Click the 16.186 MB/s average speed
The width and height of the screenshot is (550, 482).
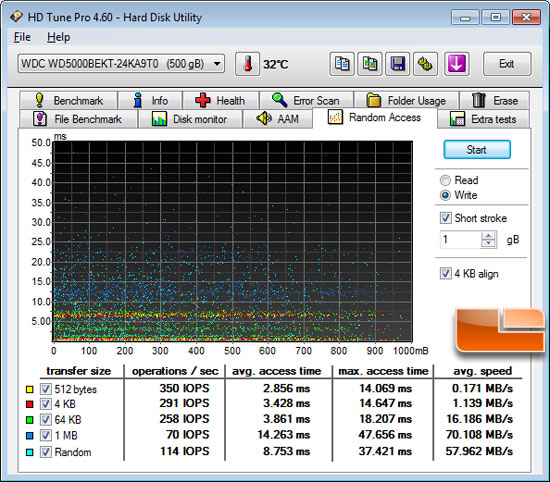pyautogui.click(x=479, y=419)
